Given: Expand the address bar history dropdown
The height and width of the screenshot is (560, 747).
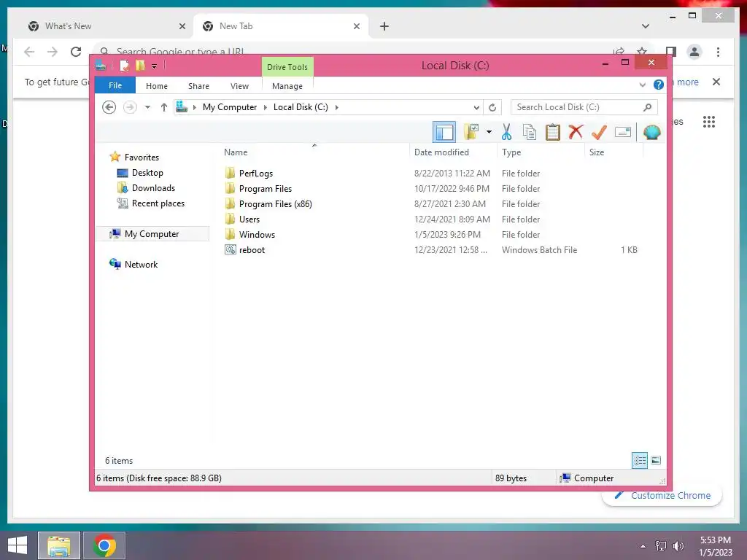Looking at the screenshot, I should point(476,108).
